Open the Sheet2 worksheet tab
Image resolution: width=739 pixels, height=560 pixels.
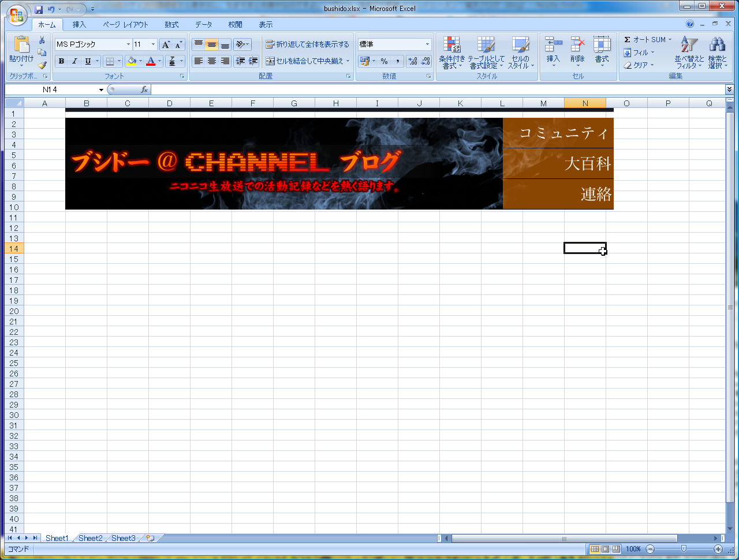coord(90,538)
